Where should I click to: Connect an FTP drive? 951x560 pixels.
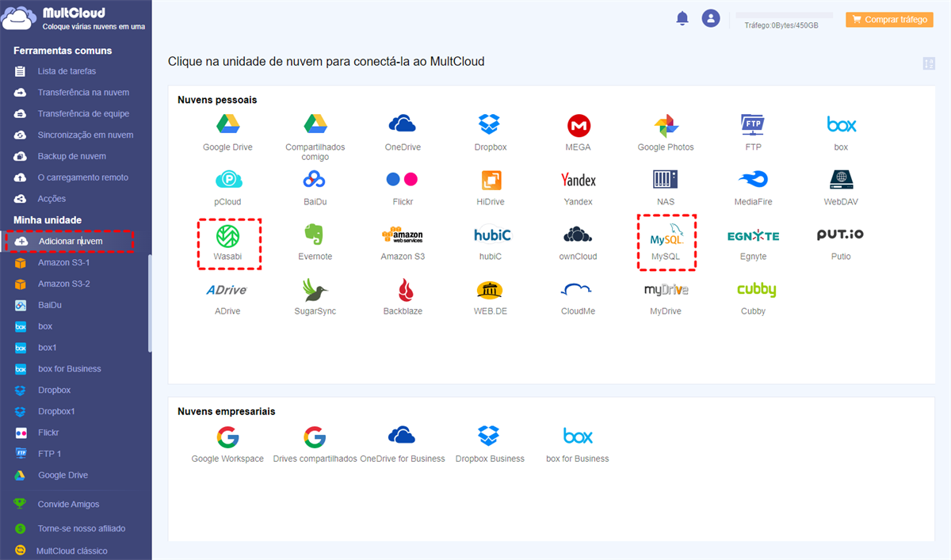[753, 124]
